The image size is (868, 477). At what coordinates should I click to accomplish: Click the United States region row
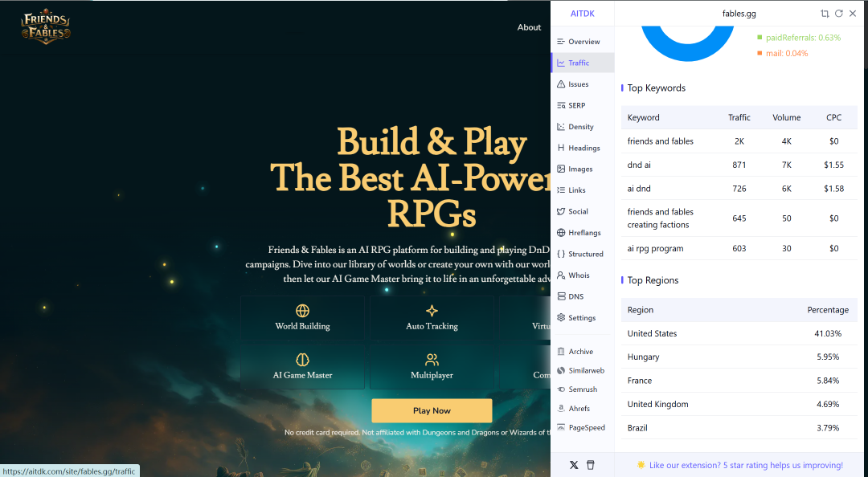pos(739,334)
